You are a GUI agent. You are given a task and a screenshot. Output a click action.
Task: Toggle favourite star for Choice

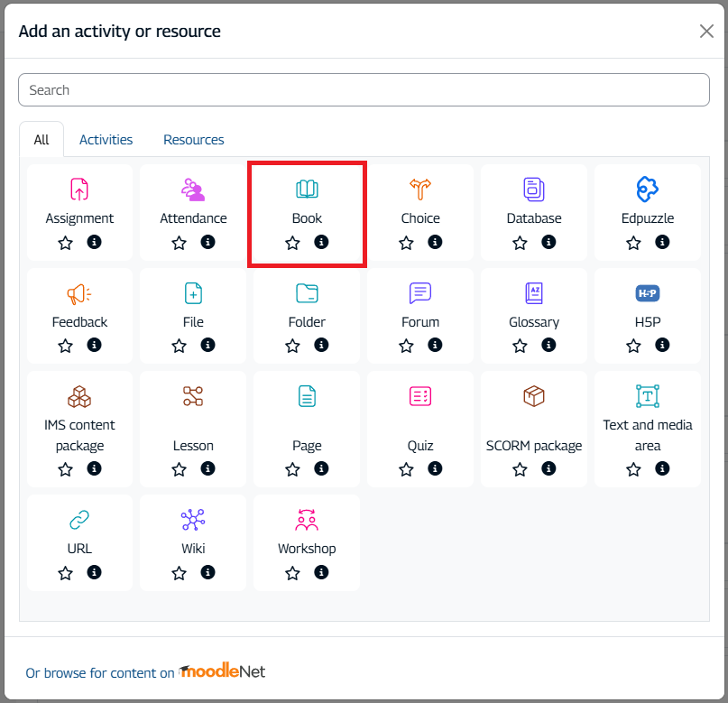tap(406, 243)
